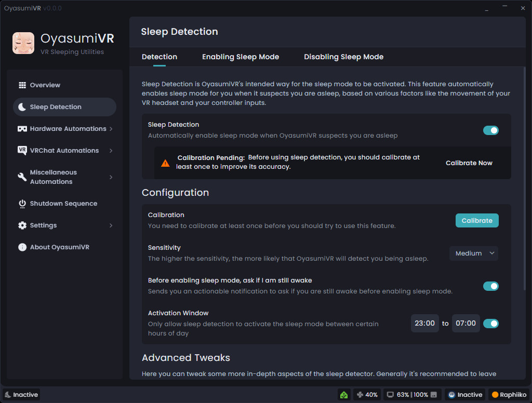Click the teal Calibrate button

coord(477,221)
